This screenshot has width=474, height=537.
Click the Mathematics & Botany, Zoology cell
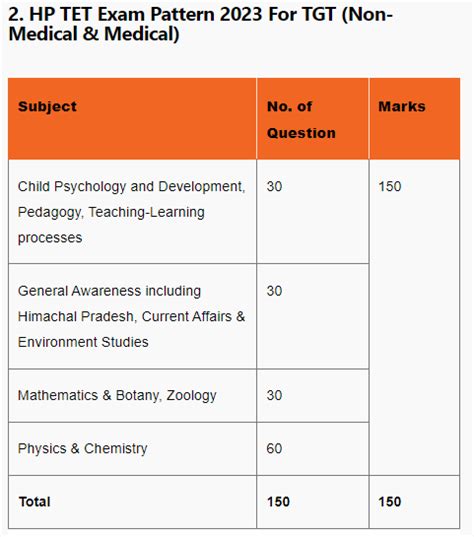[132, 396]
